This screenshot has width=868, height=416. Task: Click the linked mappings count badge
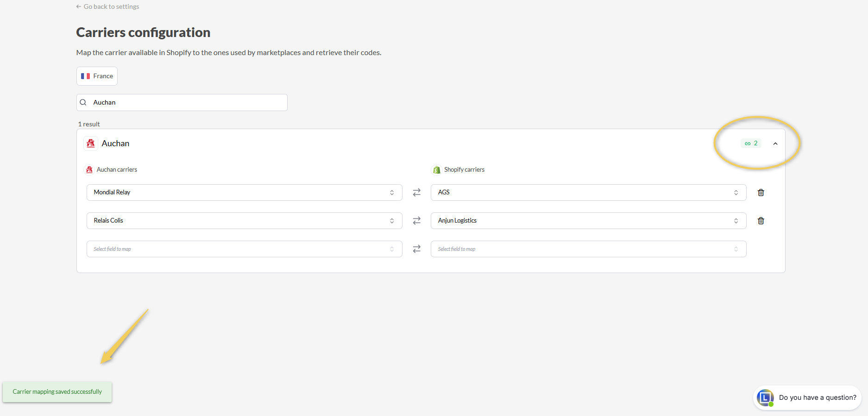(x=751, y=143)
